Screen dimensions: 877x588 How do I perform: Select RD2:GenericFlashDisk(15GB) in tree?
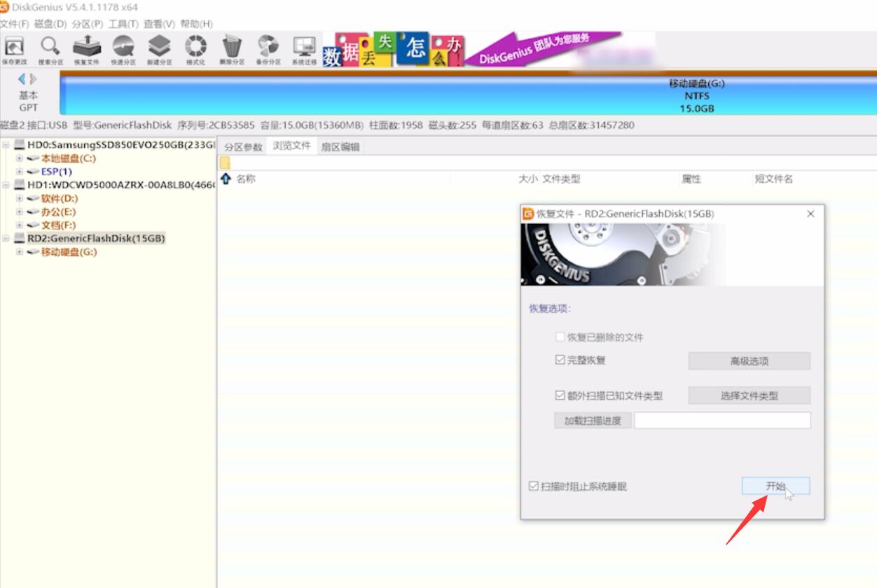coord(96,239)
